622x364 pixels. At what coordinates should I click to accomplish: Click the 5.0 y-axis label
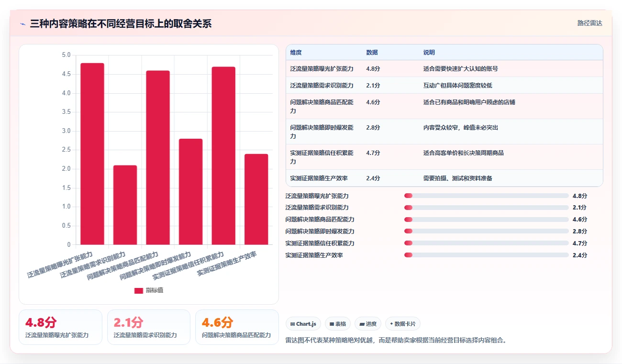[66, 55]
